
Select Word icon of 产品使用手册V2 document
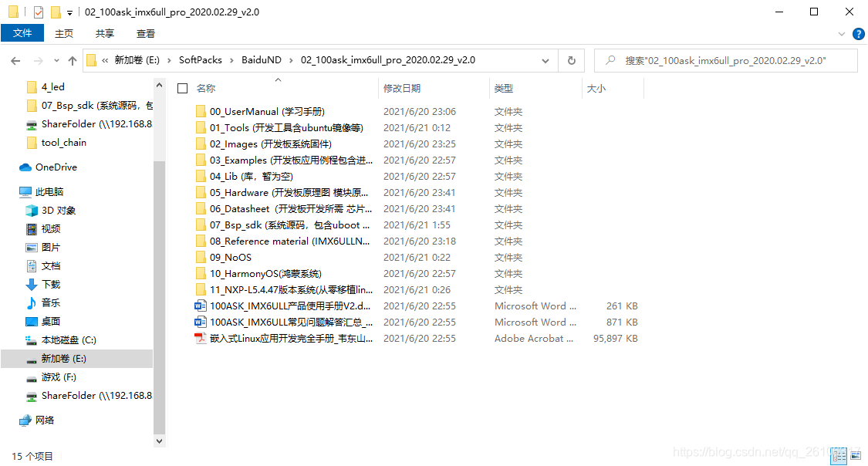coord(201,306)
